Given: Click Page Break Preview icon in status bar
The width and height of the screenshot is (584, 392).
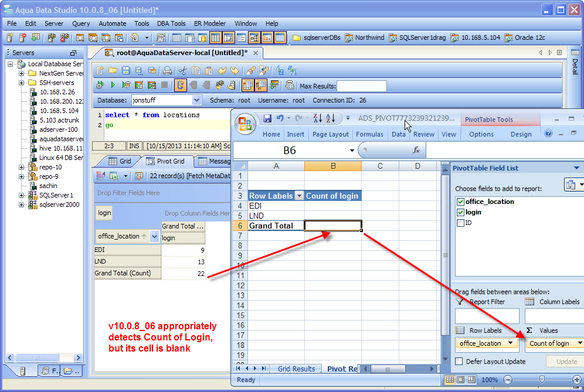Looking at the screenshot, I should 471,380.
